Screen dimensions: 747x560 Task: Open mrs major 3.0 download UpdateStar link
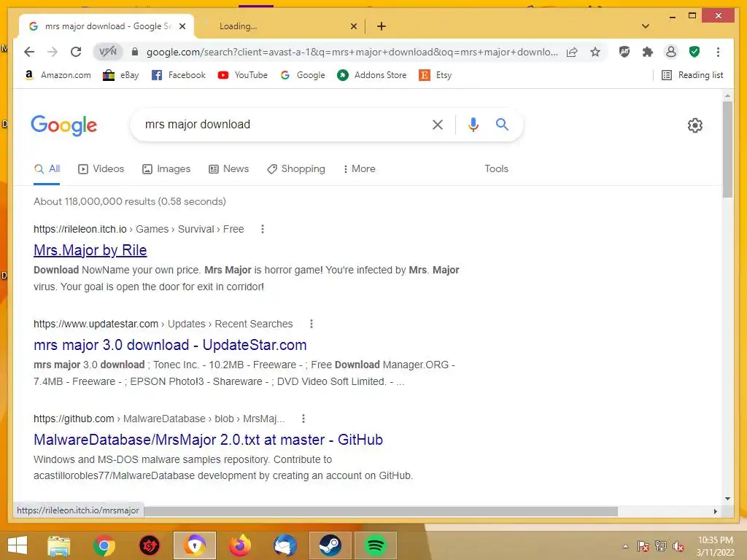[x=170, y=345]
